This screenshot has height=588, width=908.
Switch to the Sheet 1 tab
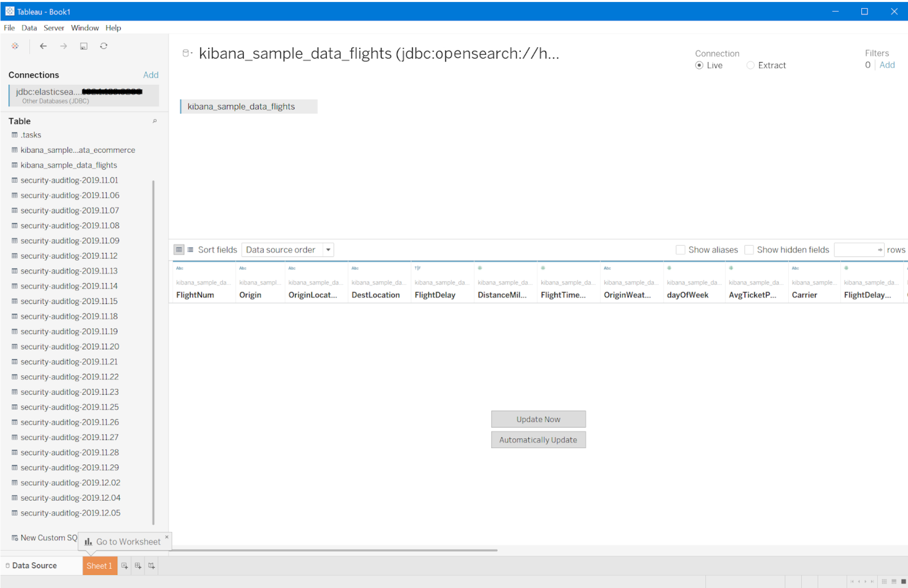pyautogui.click(x=99, y=566)
